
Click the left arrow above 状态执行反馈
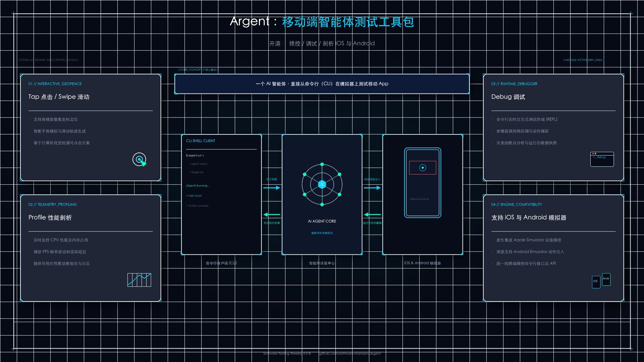[272, 215]
